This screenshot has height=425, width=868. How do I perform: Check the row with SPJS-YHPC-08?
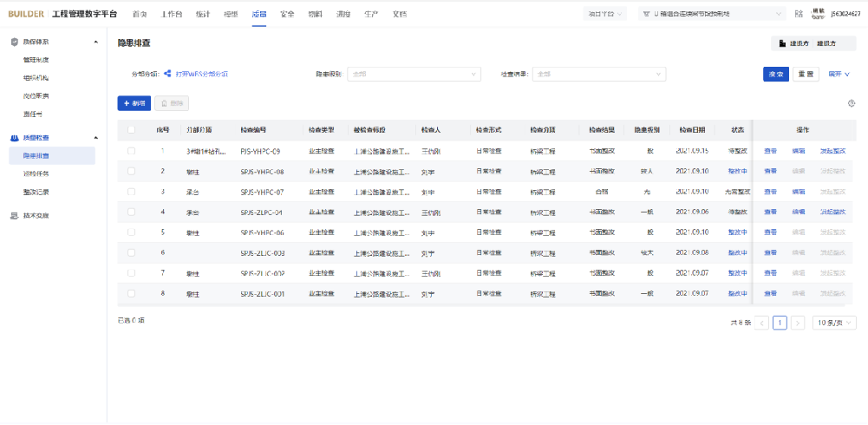pos(131,171)
